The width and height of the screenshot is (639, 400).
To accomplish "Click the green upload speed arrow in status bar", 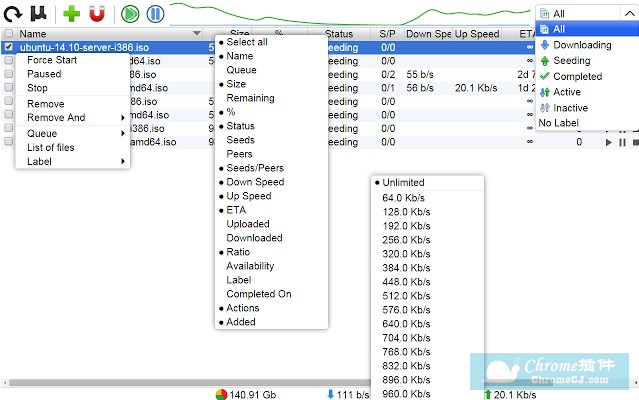I will [488, 394].
